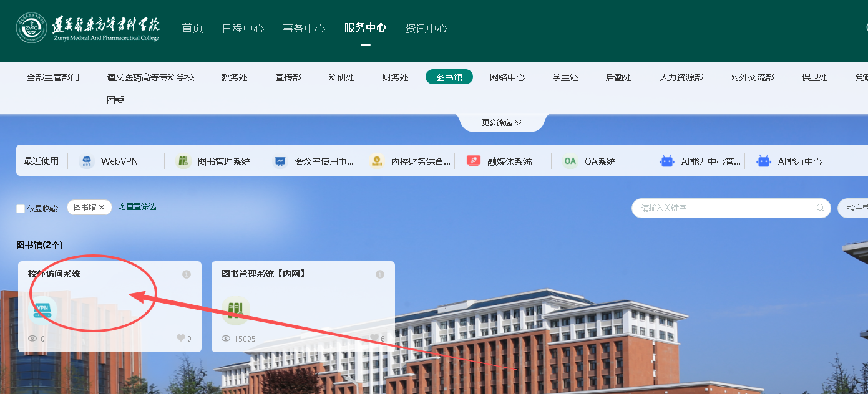Click the 重置筛选 link

click(x=138, y=207)
